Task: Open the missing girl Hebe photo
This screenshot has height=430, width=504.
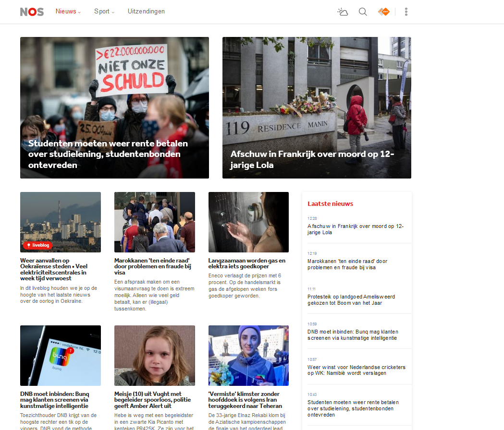Action: pos(155,356)
